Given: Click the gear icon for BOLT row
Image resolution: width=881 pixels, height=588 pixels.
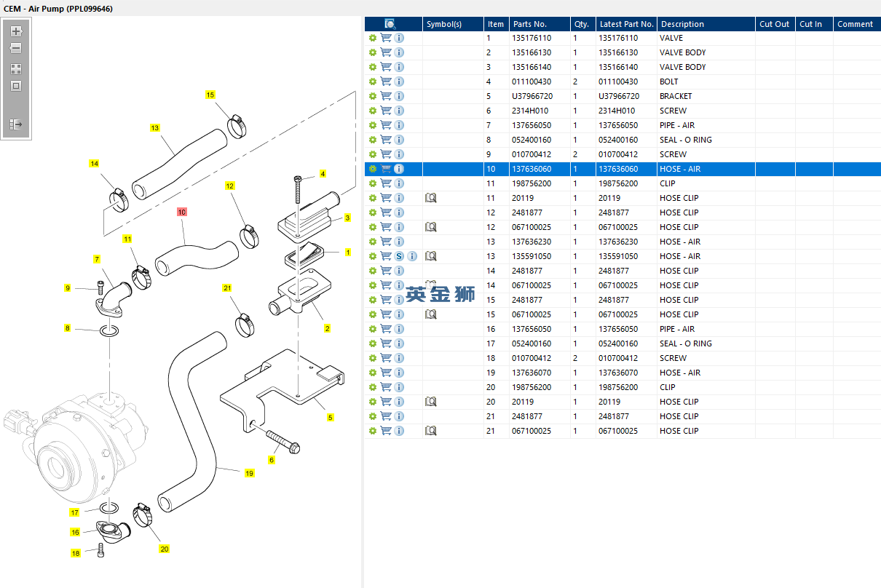Looking at the screenshot, I should [373, 82].
